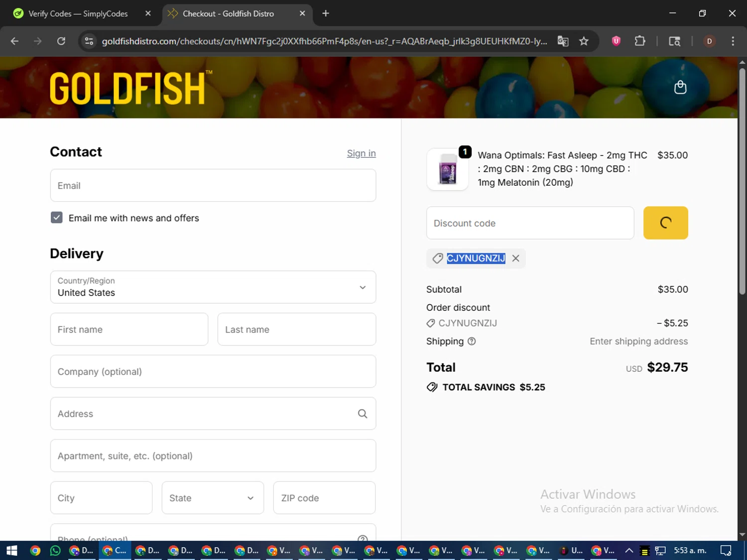Open the shopping bag cart icon

(x=680, y=88)
